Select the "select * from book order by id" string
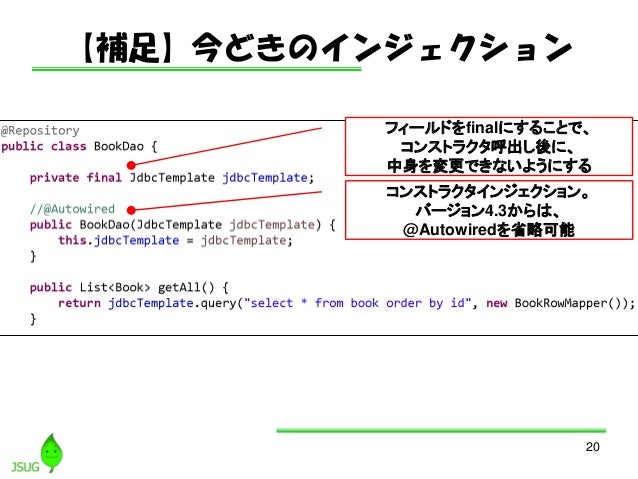The width and height of the screenshot is (638, 479). click(x=357, y=303)
